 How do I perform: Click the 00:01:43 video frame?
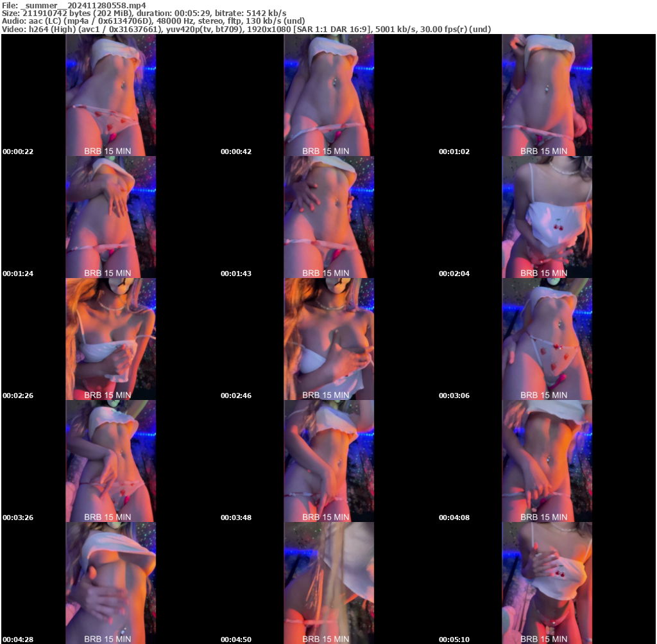[x=328, y=217]
